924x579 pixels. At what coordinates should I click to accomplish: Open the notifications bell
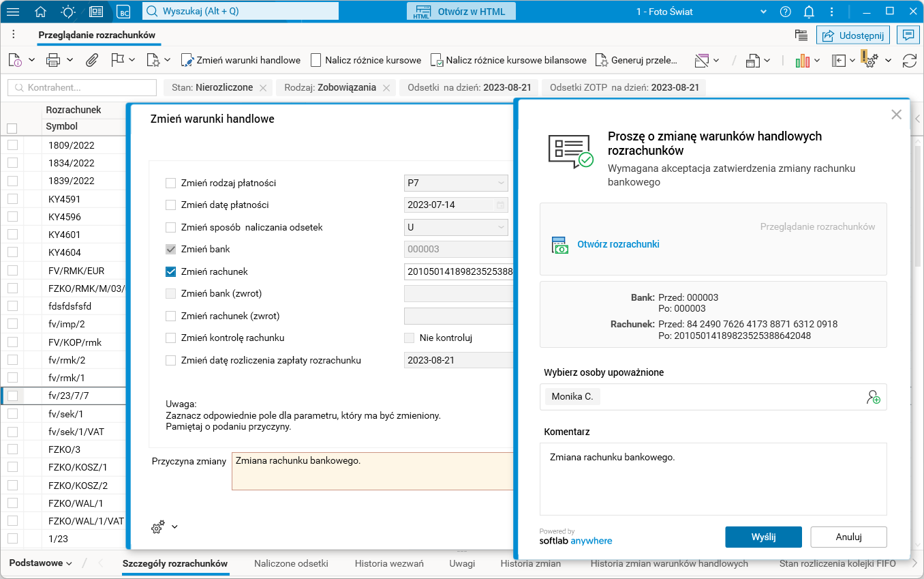(809, 12)
